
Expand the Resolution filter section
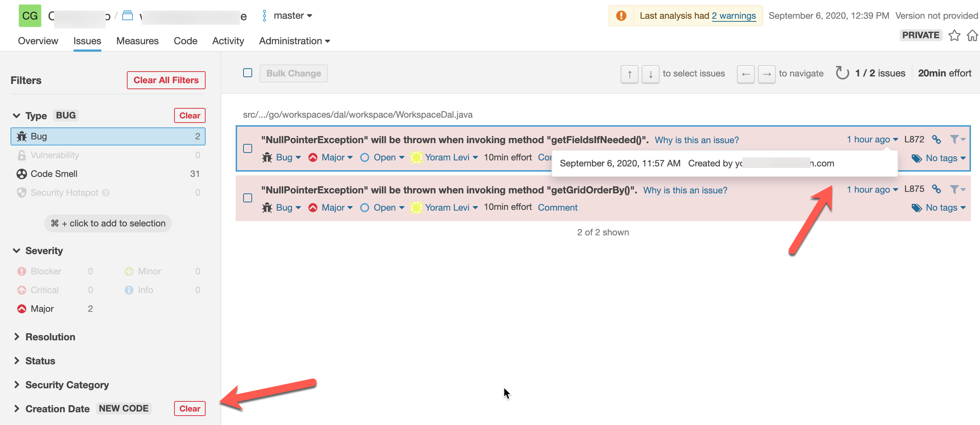click(x=50, y=337)
